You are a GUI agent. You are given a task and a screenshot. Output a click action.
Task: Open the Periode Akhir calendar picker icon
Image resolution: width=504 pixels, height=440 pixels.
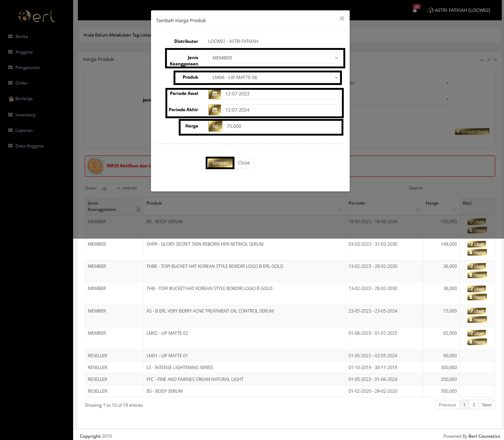coord(215,110)
